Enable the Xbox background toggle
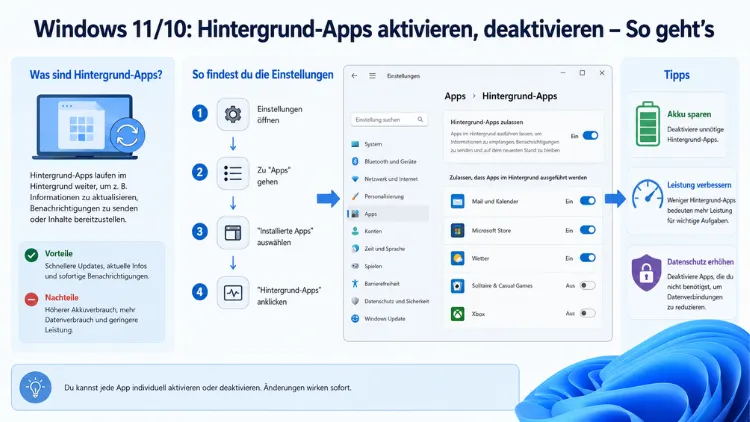The width and height of the screenshot is (750, 422). coord(587,313)
